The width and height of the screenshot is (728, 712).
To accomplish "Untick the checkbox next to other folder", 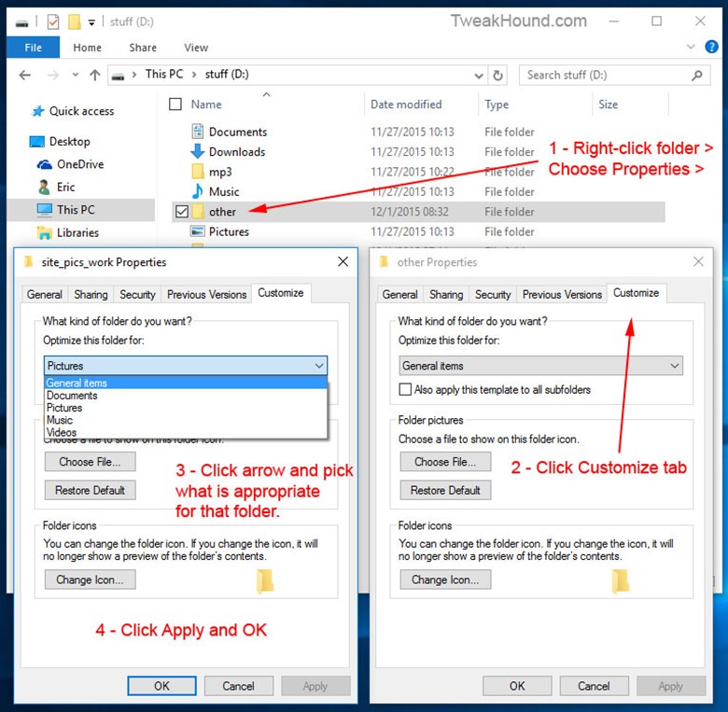I will point(182,212).
